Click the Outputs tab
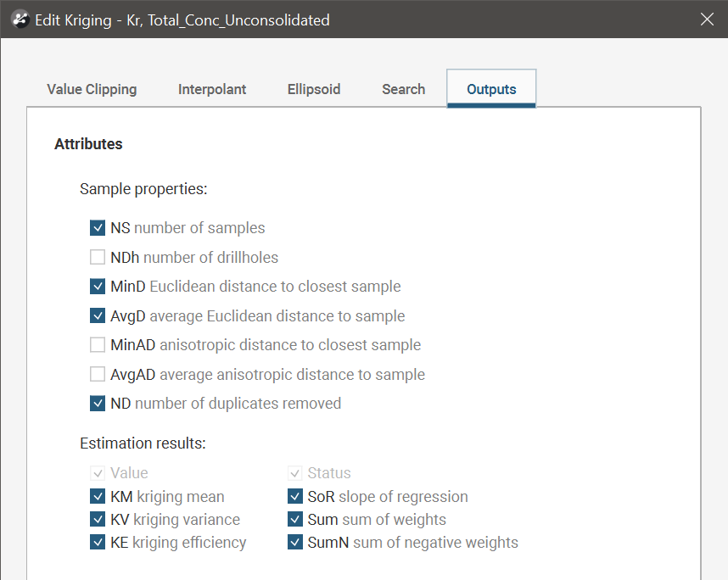Image resolution: width=728 pixels, height=580 pixels. (x=491, y=89)
